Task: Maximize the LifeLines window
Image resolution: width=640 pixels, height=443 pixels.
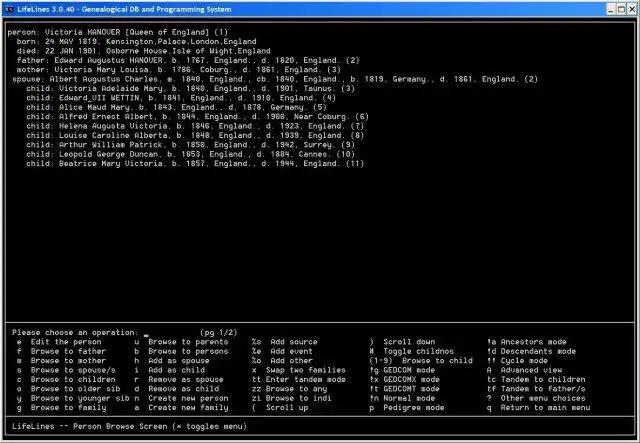Action: [621, 9]
